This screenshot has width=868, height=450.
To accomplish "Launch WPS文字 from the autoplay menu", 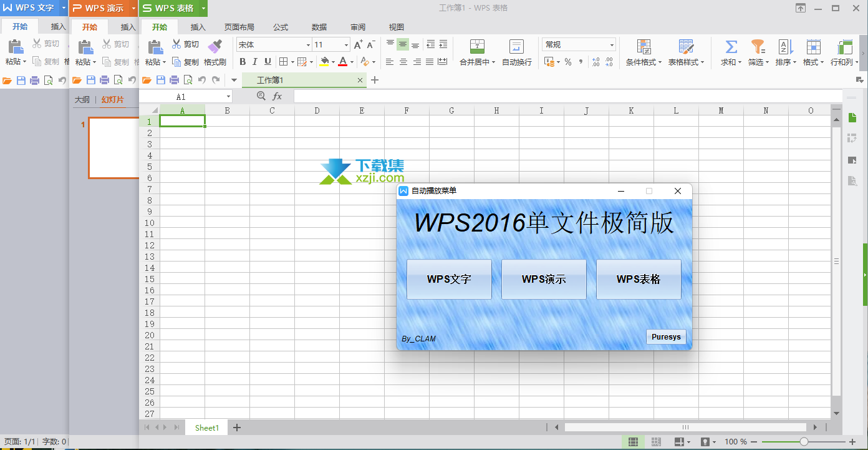I will (449, 280).
